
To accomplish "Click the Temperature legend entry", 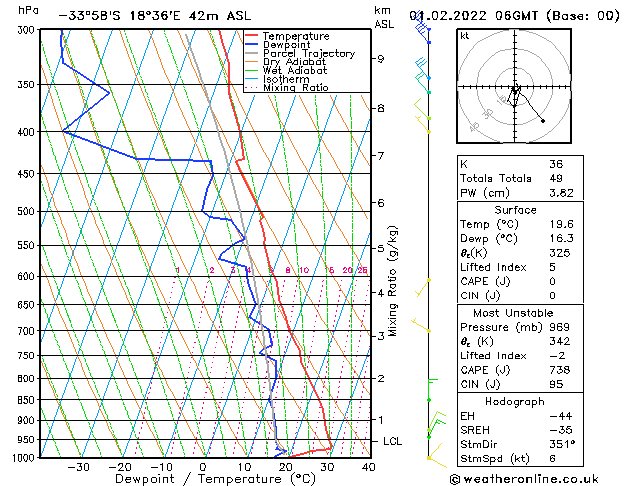I will tap(296, 36).
